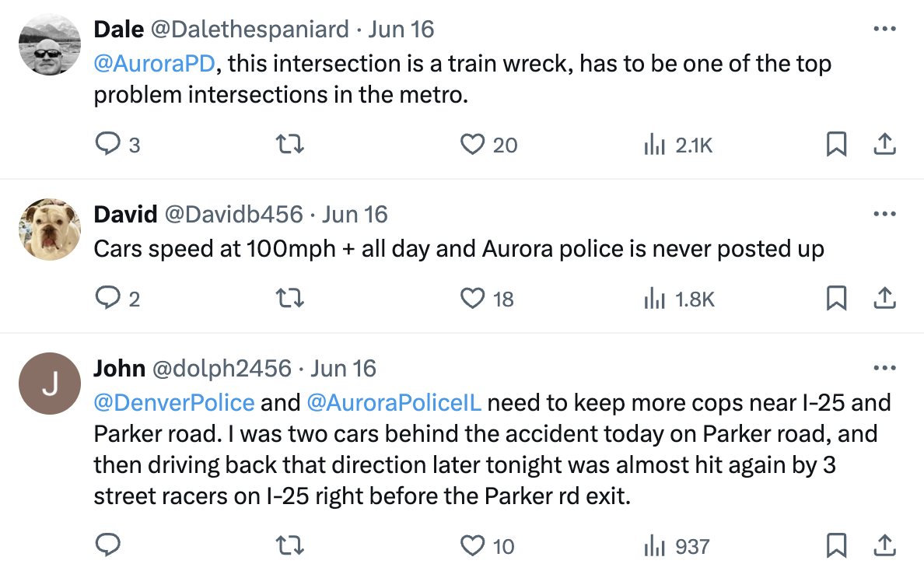Image resolution: width=924 pixels, height=578 pixels.
Task: Like Dale's tweet with 20 likes
Action: 473,145
